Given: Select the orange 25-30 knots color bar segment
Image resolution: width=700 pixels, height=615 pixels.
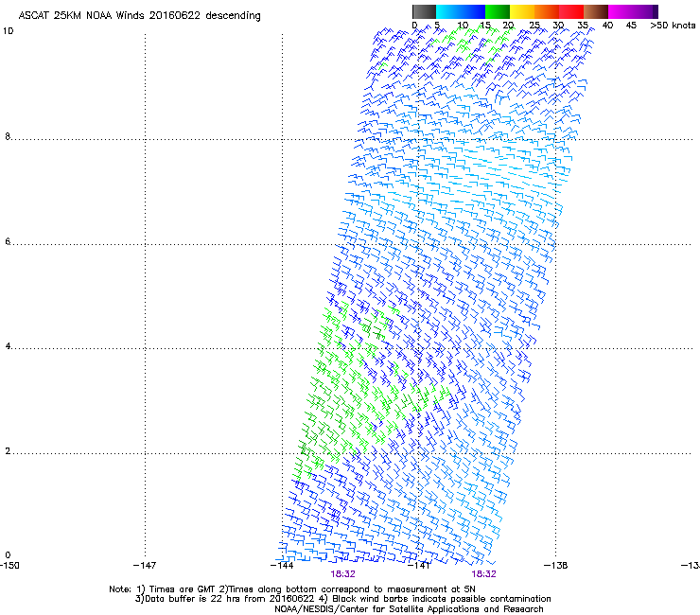Looking at the screenshot, I should coord(547,11).
